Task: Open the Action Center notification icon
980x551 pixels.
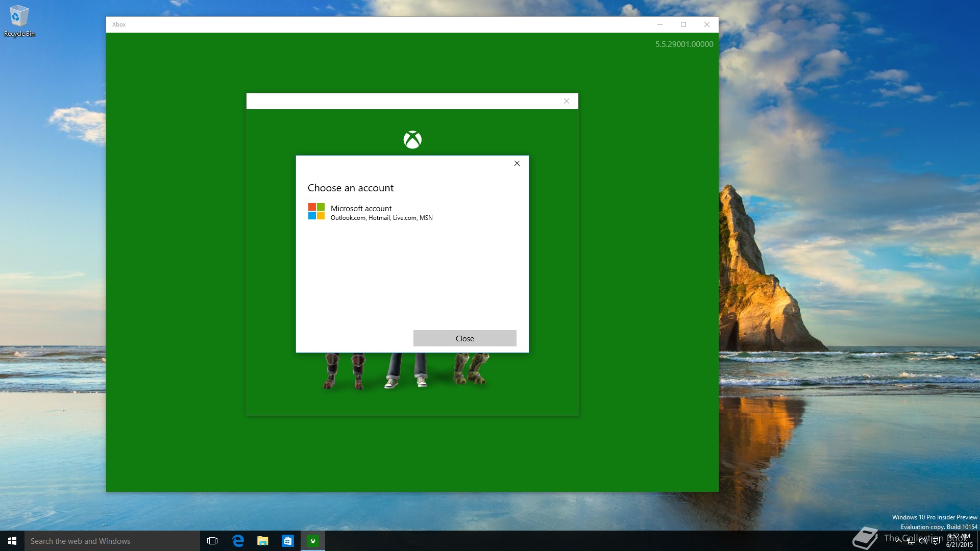Action: click(x=936, y=541)
